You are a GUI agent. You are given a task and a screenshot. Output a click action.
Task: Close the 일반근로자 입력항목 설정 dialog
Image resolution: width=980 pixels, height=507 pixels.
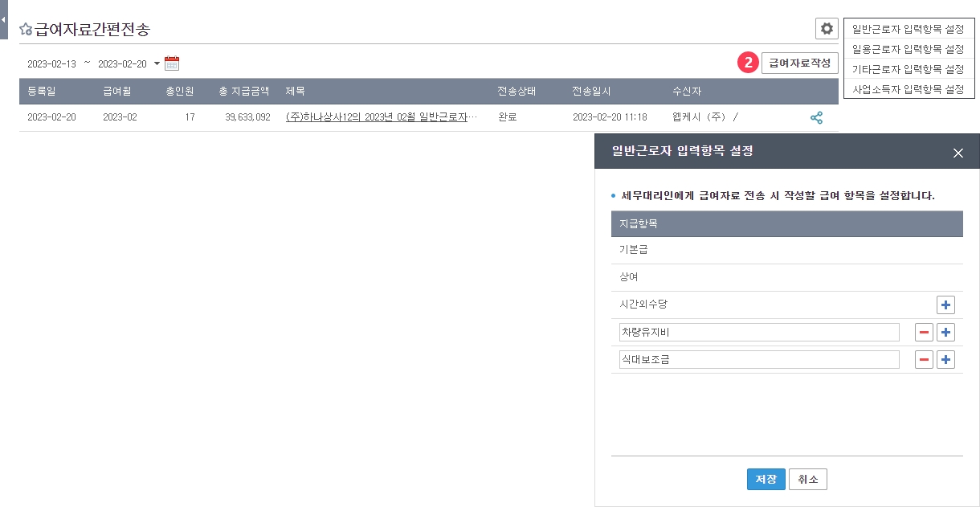pos(958,153)
